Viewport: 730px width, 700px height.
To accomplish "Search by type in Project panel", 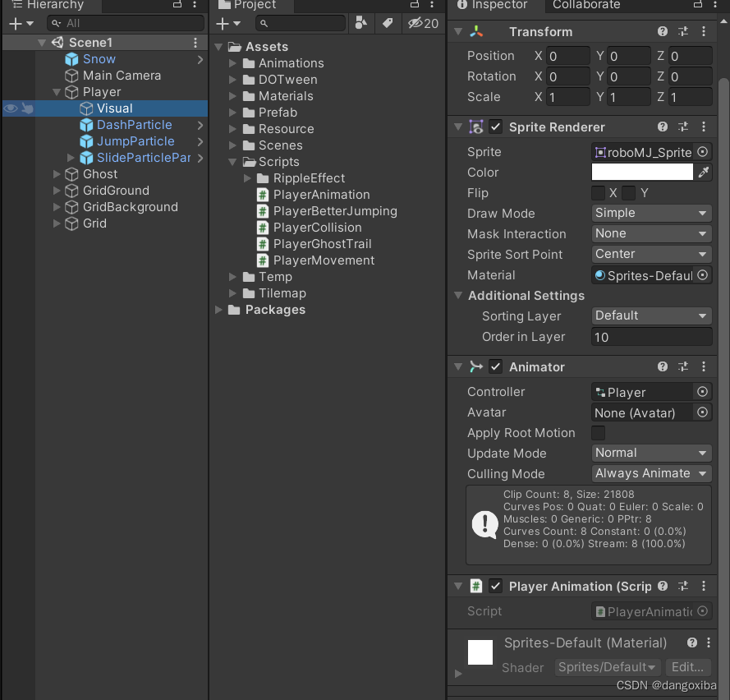I will [360, 23].
